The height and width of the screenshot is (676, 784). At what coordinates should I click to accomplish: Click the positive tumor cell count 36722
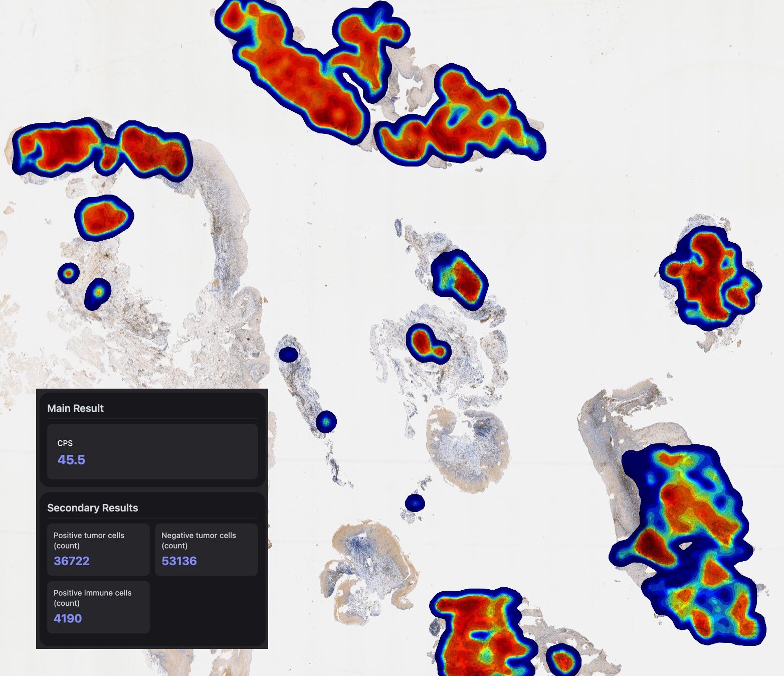click(x=72, y=561)
